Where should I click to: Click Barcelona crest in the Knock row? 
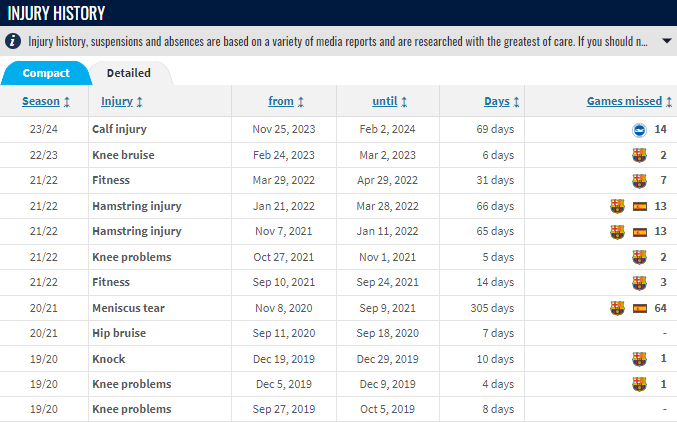[639, 359]
